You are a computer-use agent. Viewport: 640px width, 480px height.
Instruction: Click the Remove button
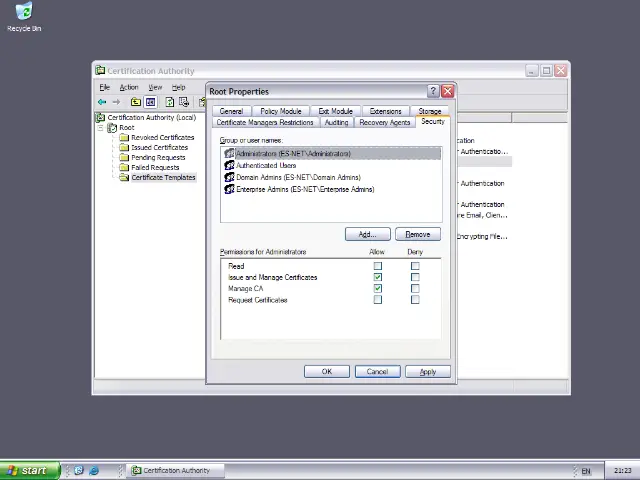click(x=418, y=234)
